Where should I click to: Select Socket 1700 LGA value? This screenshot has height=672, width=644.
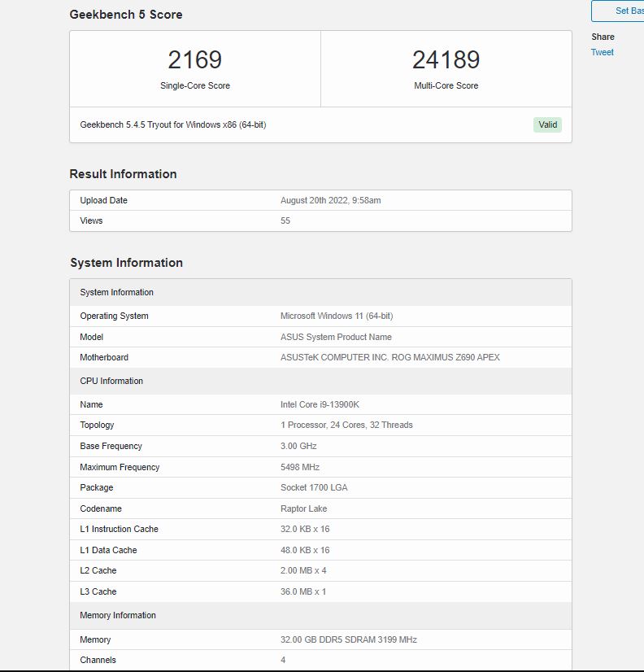(314, 487)
